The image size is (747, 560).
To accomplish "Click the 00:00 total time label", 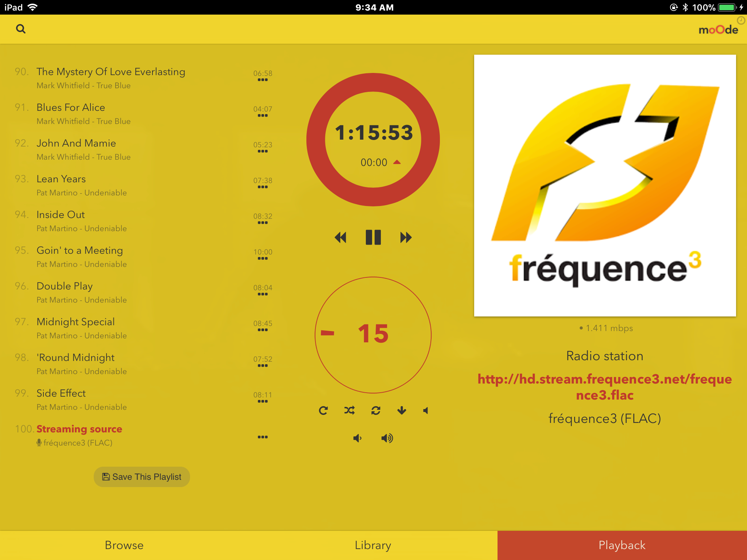I will pos(374,163).
